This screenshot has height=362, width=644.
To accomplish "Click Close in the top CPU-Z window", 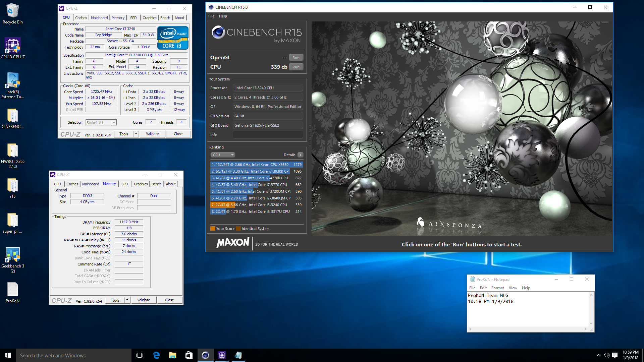I will coord(178,134).
